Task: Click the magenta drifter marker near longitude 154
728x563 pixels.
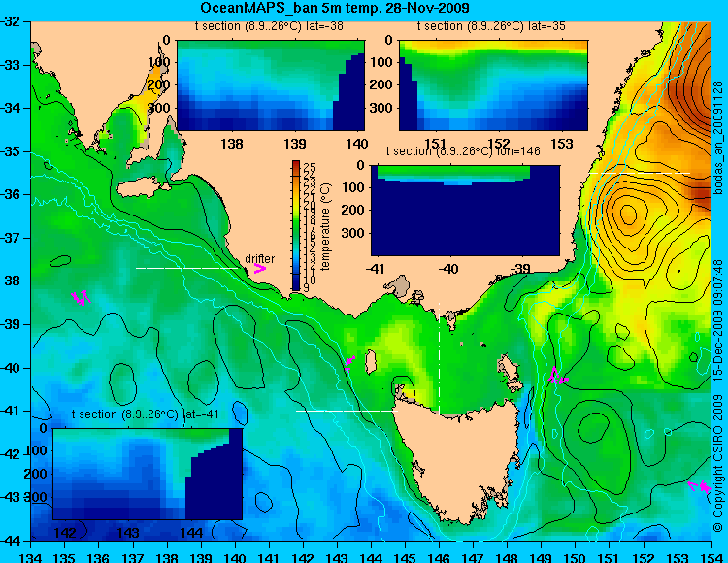Action: pyautogui.click(x=700, y=487)
